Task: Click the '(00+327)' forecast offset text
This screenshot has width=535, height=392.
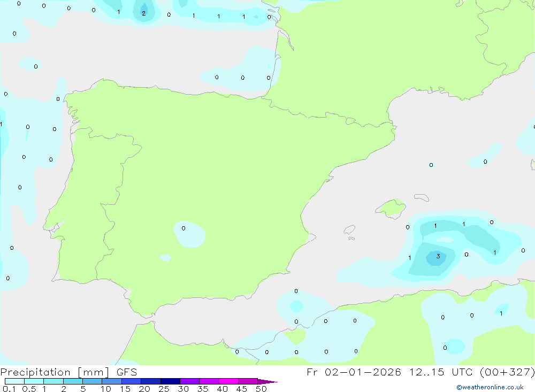Action: pyautogui.click(x=507, y=372)
